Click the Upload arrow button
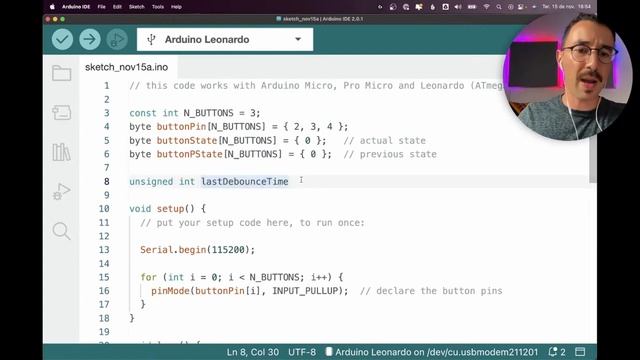Image resolution: width=640 pixels, height=360 pixels. 90,40
